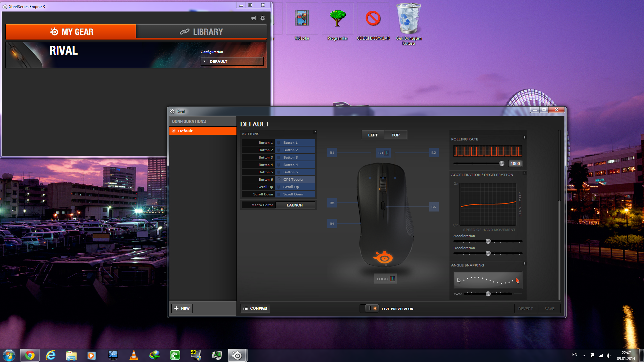Image resolution: width=644 pixels, height=362 pixels.
Task: Select the Default configuration in the list
Action: 203,131
